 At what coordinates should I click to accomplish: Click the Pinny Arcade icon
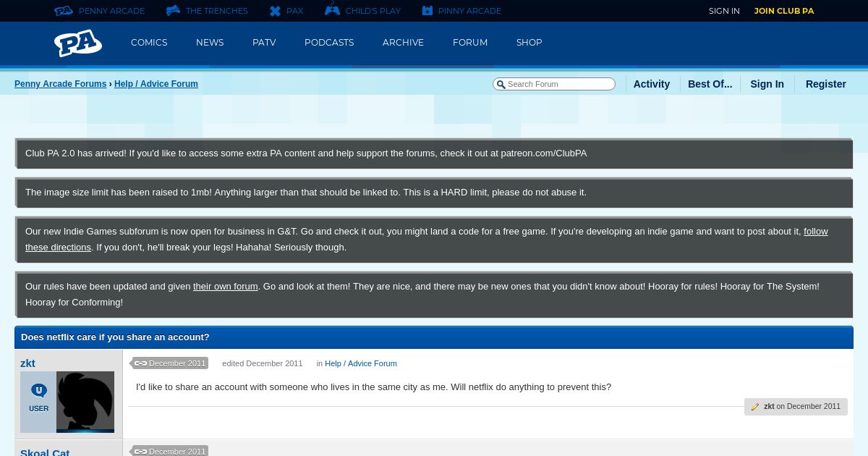[427, 11]
